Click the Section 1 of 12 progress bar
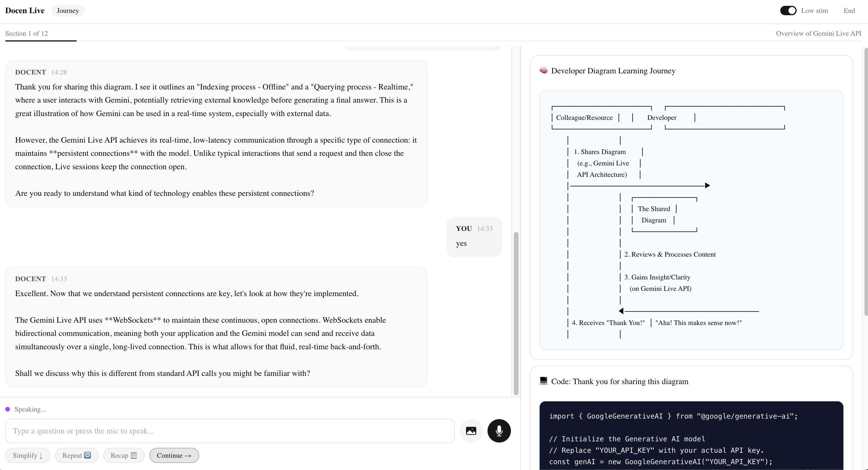Screen dimensions: 868x470 [x=41, y=40]
